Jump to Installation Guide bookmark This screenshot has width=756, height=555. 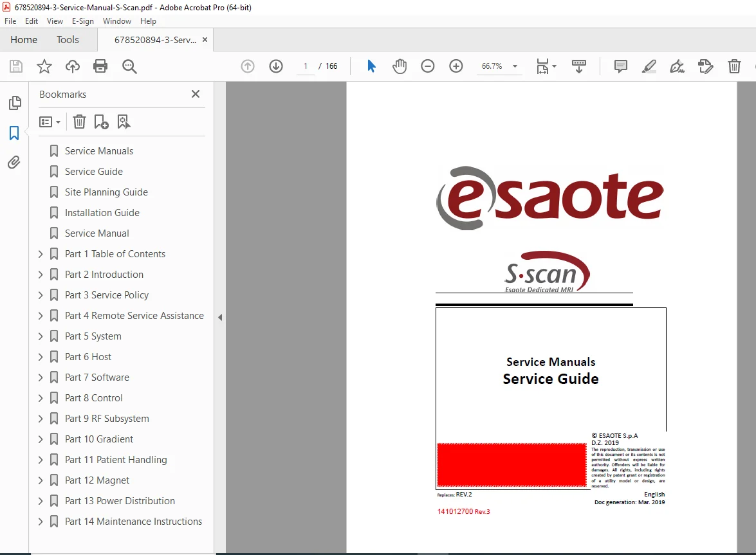(x=102, y=213)
